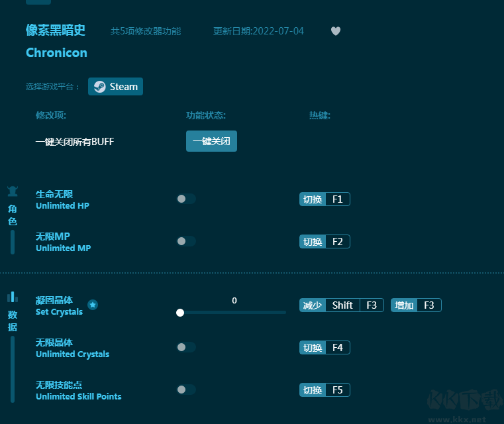
Task: Click the 一键关闭所有BUFF label
Action: tap(75, 142)
